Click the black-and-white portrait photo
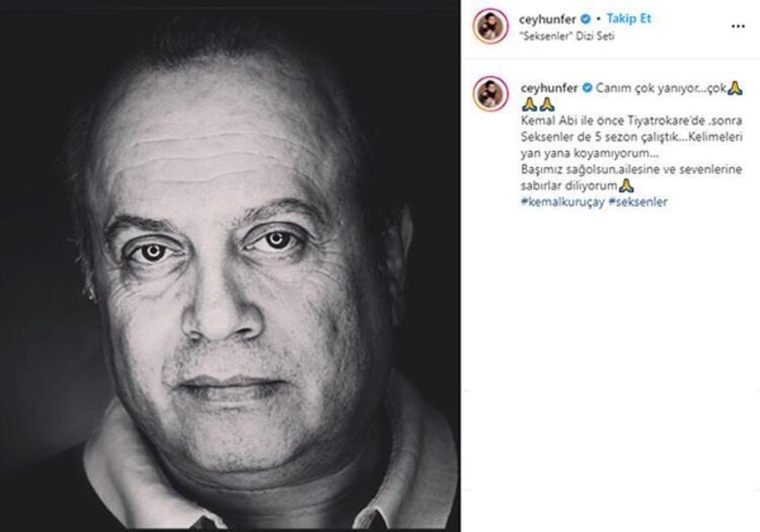The width and height of the screenshot is (760, 532). (230, 266)
